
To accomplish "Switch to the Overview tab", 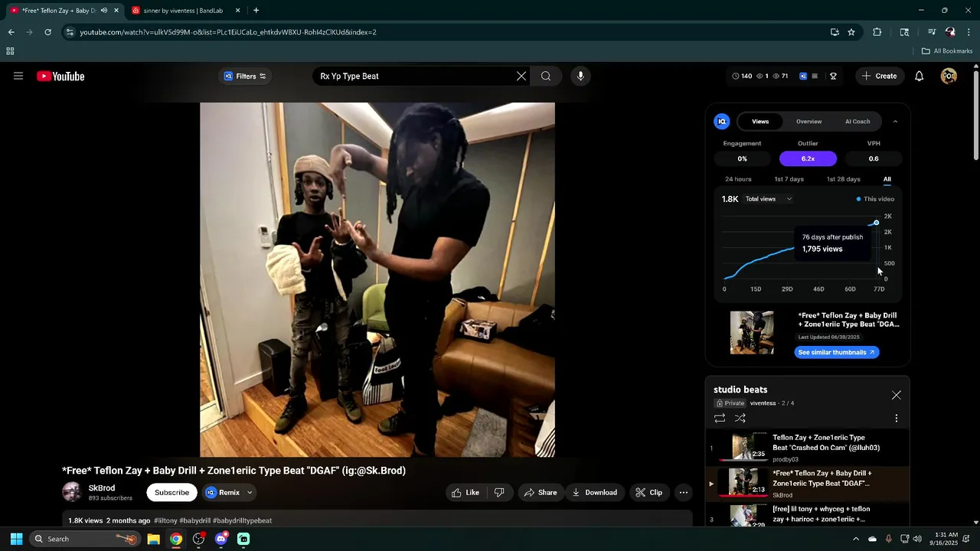I will coord(808,121).
